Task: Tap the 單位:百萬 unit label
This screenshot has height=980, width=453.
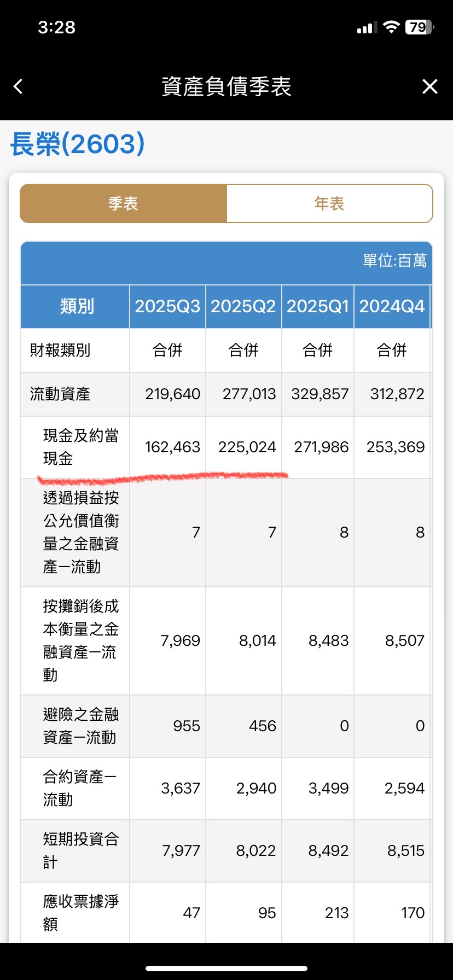Action: (x=394, y=261)
